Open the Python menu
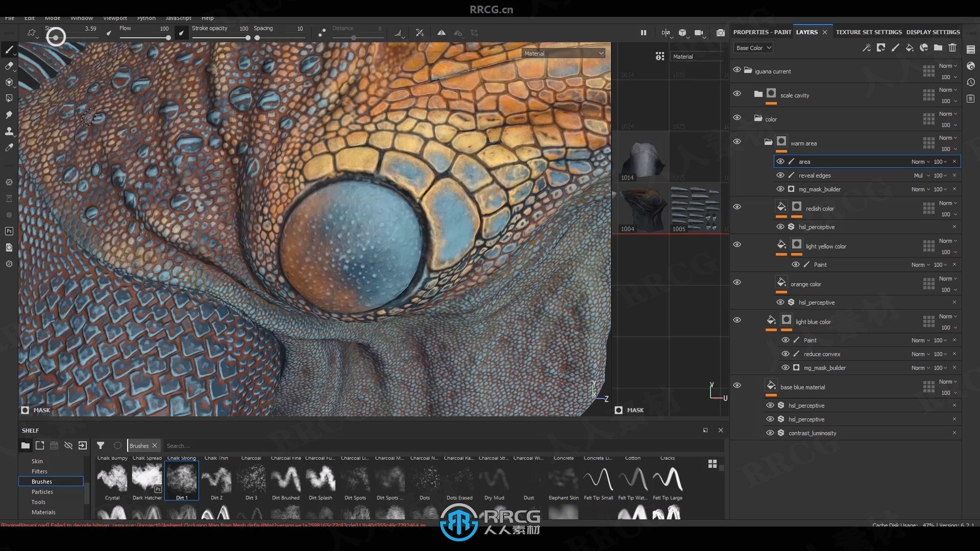The image size is (980, 551). click(146, 18)
